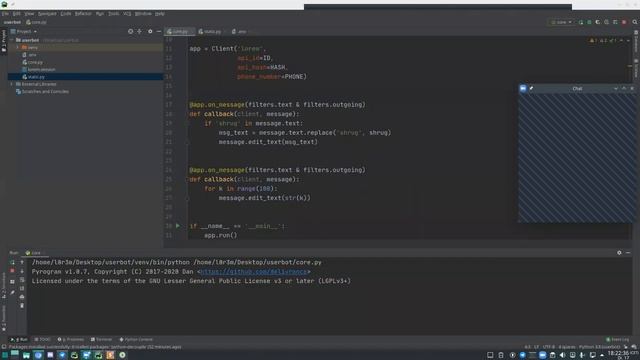Open the TODO tool window button
Viewport: 640px width, 360px height.
[42, 340]
